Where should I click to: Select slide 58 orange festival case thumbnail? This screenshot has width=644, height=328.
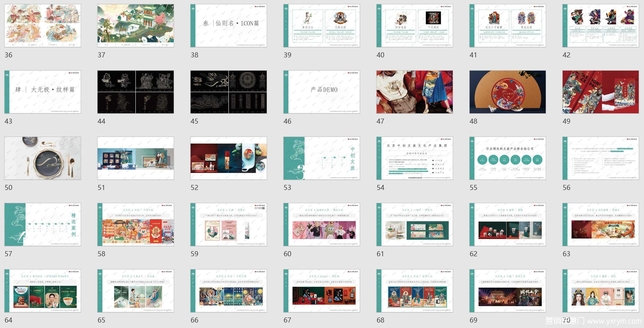click(136, 224)
